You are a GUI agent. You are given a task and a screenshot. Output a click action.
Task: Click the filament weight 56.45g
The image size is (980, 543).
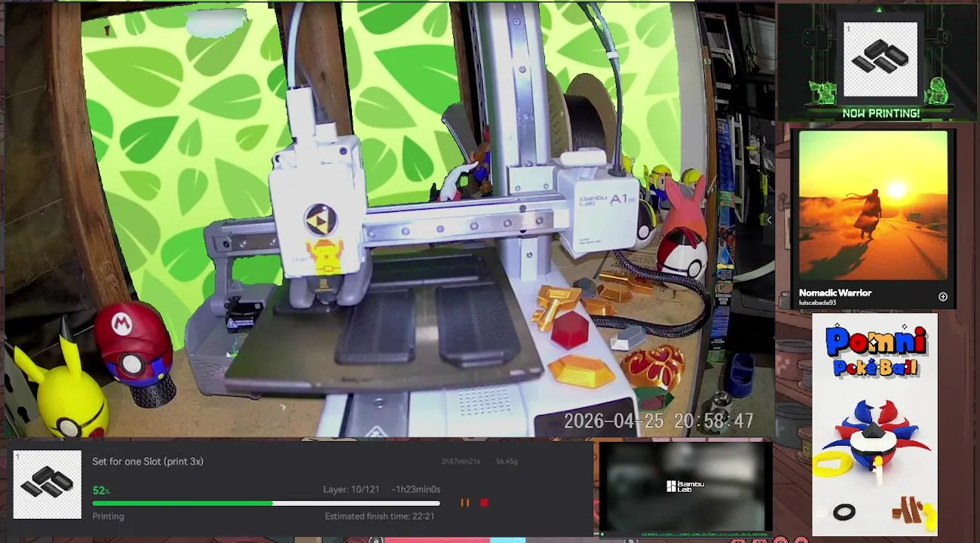coord(507,462)
